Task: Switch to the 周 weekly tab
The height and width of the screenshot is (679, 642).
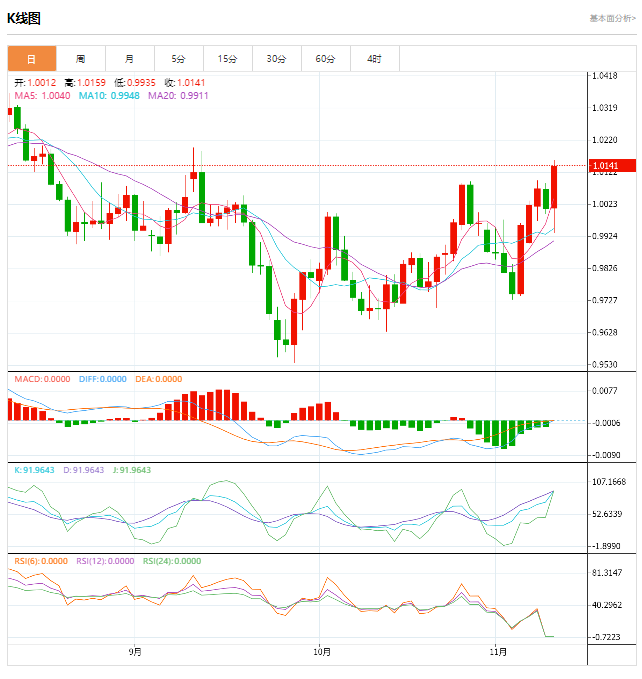Action: (81, 58)
